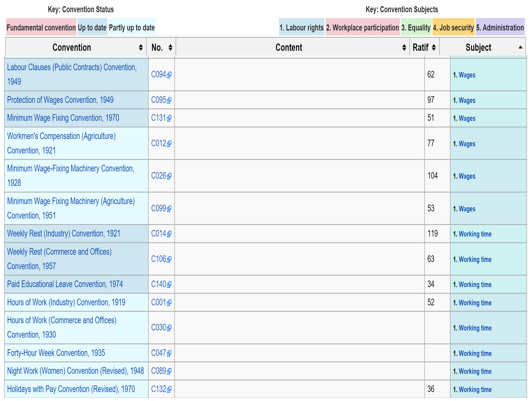Open Holidays with Pay Convention (Revised), 1970
The image size is (532, 401).
(71, 389)
